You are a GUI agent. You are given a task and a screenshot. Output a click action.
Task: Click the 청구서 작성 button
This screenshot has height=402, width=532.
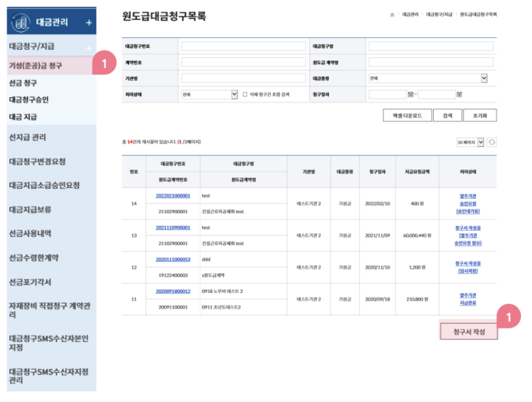click(x=469, y=331)
